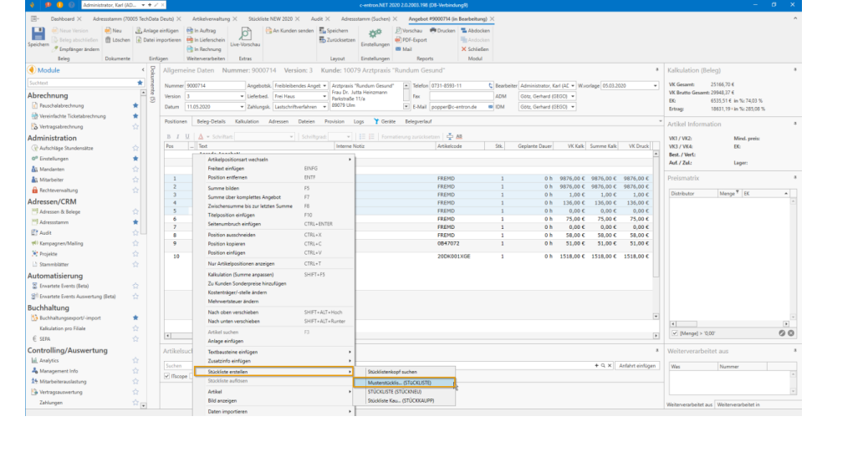Screen dimensions: 868x452
Task: Click the Anfahrt einfügen button
Action: [x=638, y=366]
